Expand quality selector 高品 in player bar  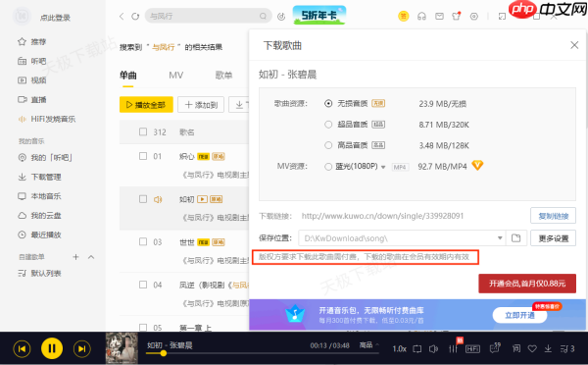(x=369, y=345)
